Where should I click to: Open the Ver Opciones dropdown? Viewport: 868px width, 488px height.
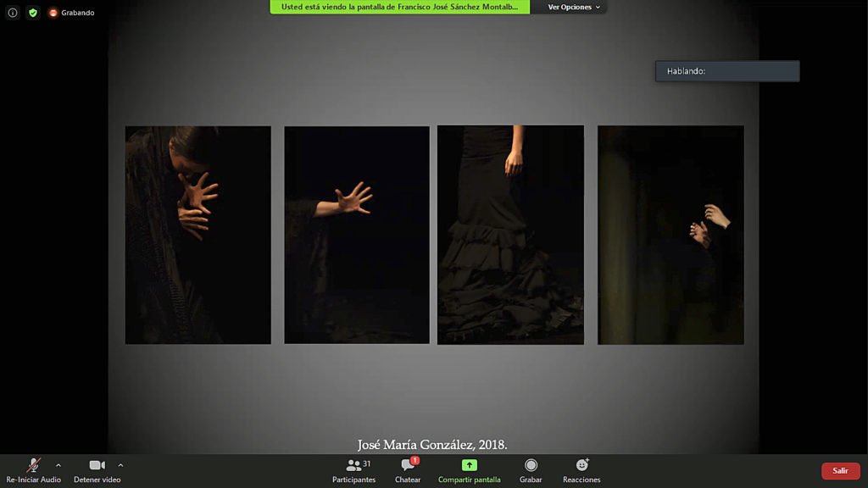tap(574, 7)
